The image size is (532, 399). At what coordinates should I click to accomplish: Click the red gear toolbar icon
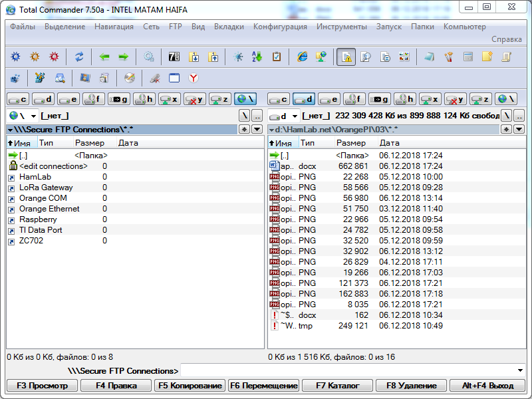coord(54,57)
